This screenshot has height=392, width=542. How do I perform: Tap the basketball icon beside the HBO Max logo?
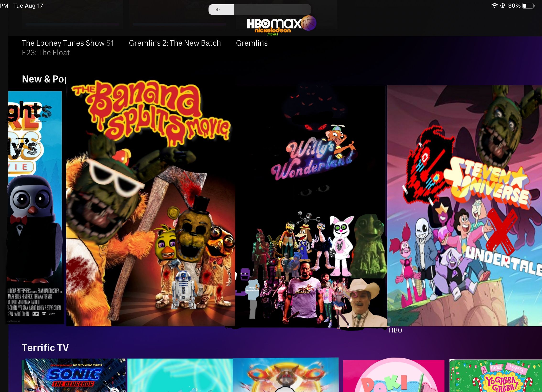pyautogui.click(x=309, y=23)
